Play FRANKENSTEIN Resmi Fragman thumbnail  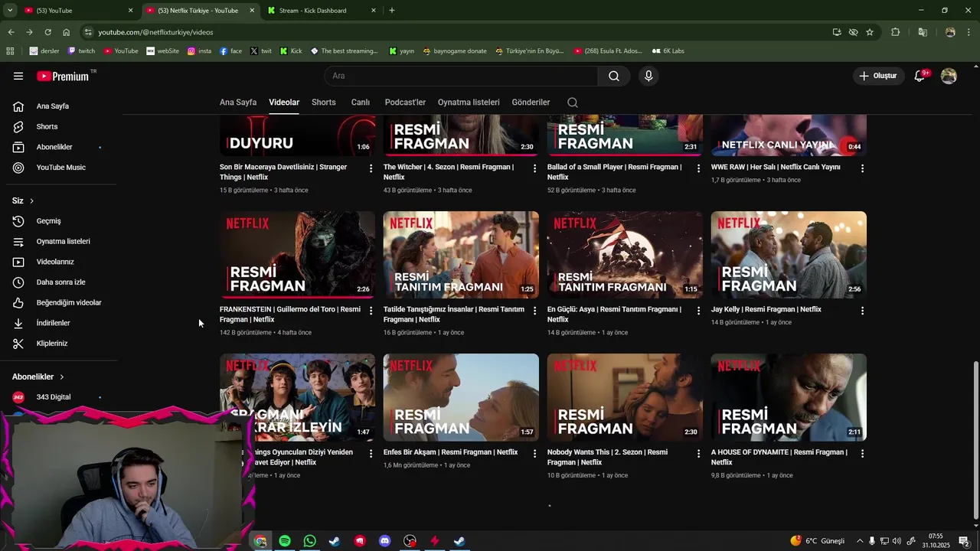297,255
